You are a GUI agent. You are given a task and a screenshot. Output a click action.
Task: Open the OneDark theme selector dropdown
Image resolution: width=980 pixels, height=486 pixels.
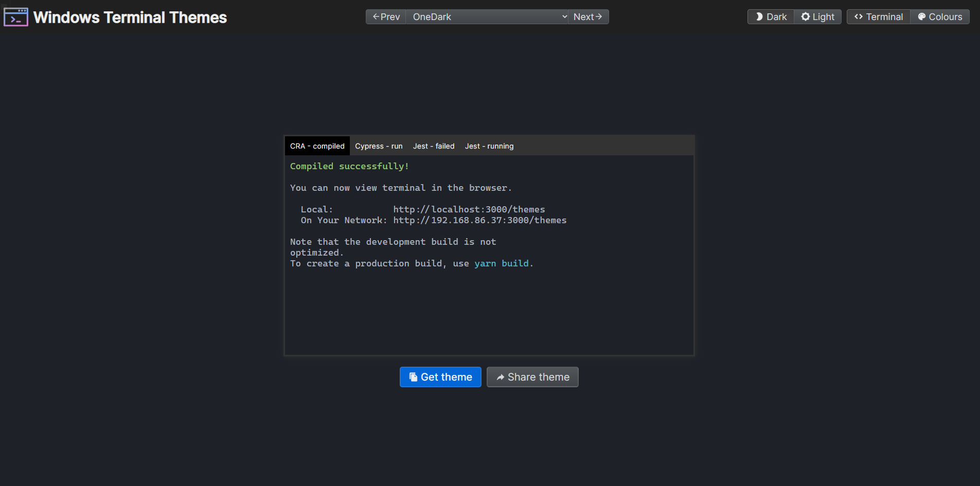point(486,16)
